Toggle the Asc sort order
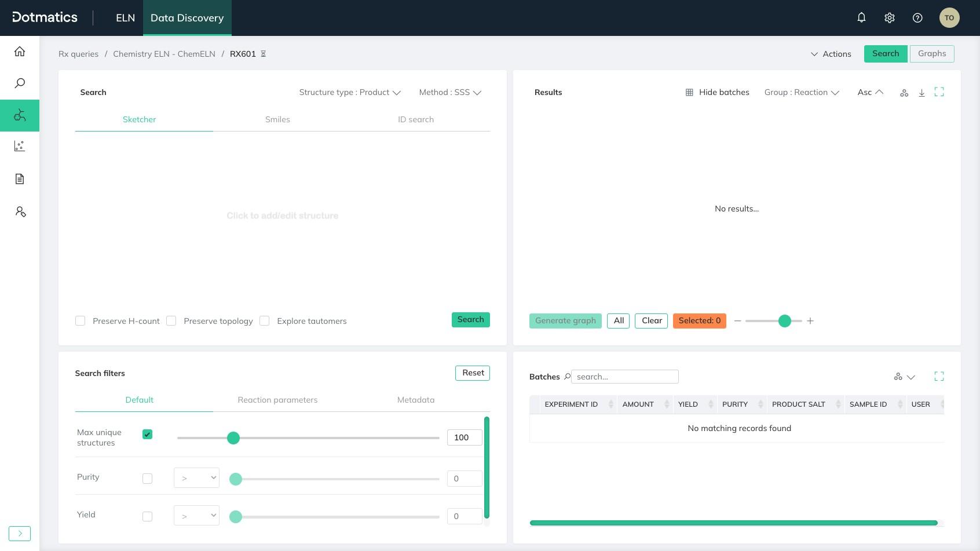This screenshot has height=551, width=980. [870, 92]
